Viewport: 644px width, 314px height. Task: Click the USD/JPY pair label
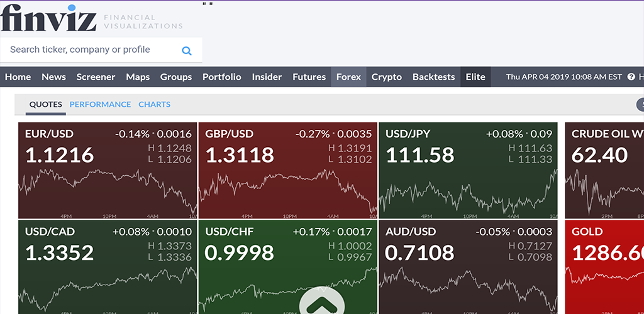click(409, 134)
